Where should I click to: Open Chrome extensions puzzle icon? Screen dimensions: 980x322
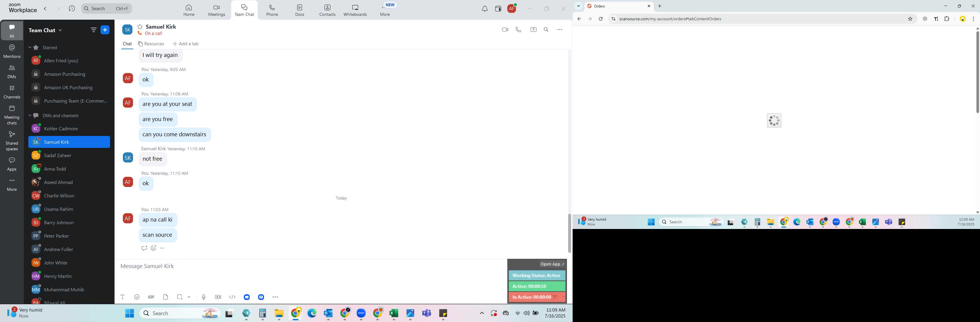click(947, 18)
